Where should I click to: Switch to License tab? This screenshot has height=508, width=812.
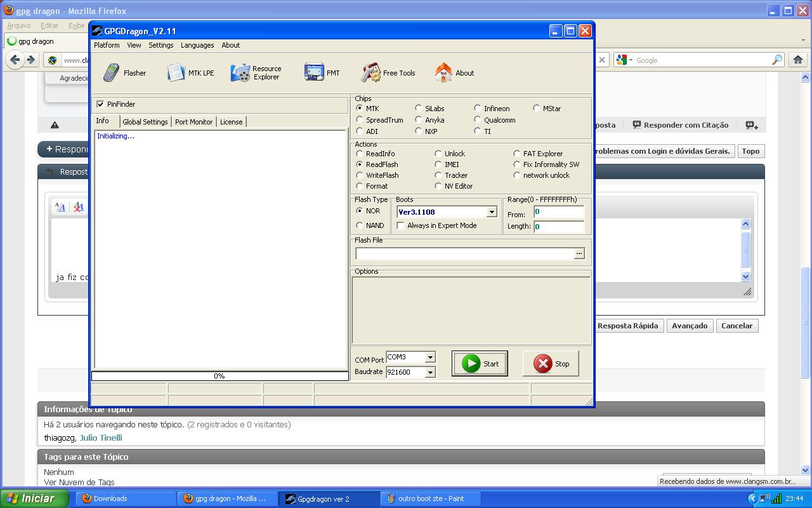point(231,122)
